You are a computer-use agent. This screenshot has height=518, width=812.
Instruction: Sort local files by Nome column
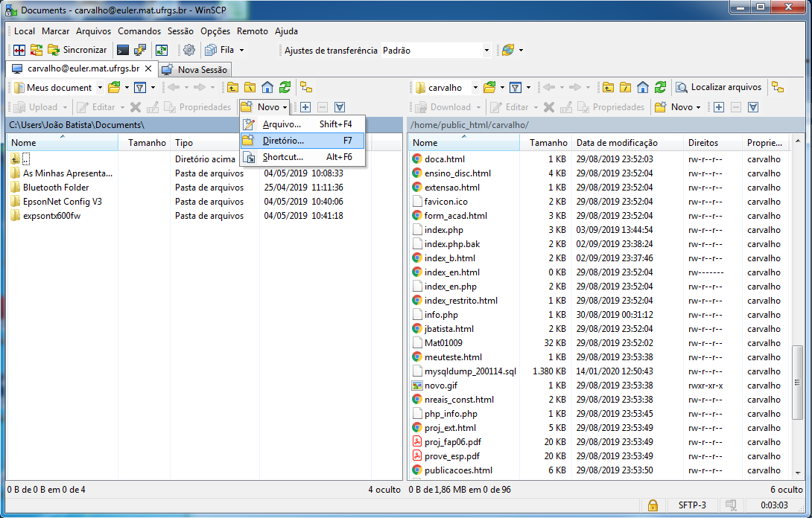point(63,143)
